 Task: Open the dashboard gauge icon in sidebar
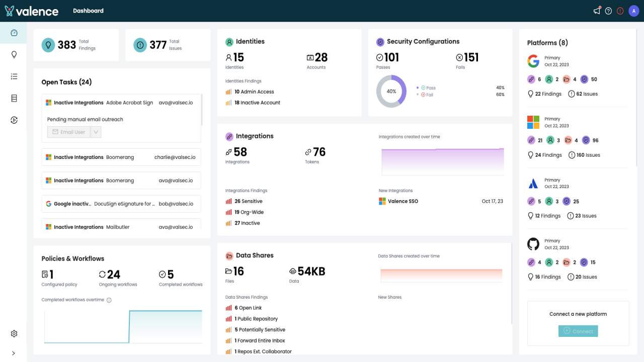(x=14, y=33)
